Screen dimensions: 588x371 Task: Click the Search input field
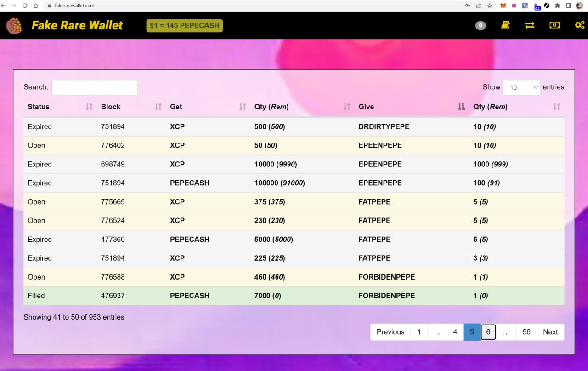pyautogui.click(x=95, y=87)
